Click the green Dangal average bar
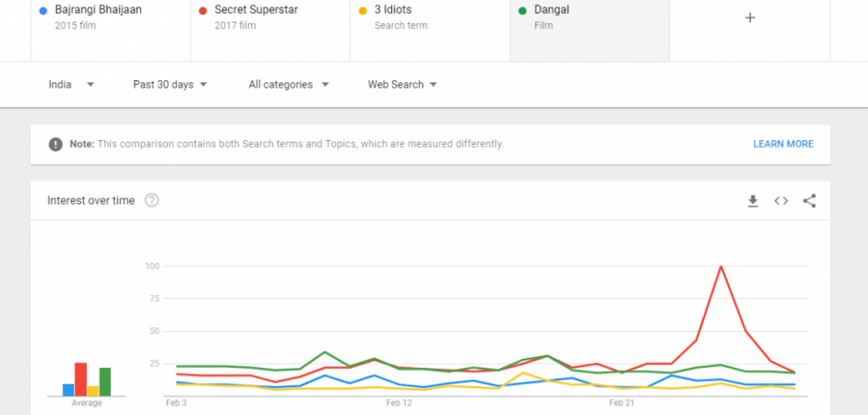Viewport: 868px width, 415px height. [x=105, y=382]
